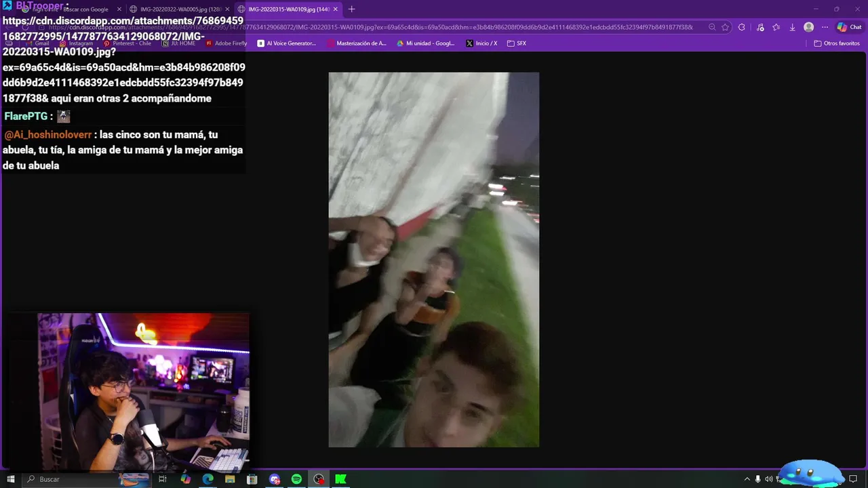This screenshot has height=488, width=868.
Task: Launch Copilot from the taskbar
Action: [x=185, y=479]
